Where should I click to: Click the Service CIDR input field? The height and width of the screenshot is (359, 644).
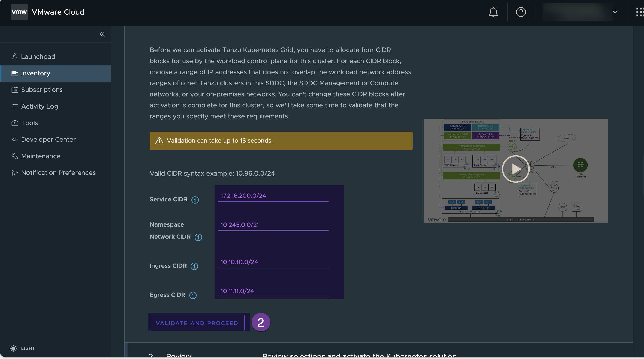pyautogui.click(x=273, y=196)
